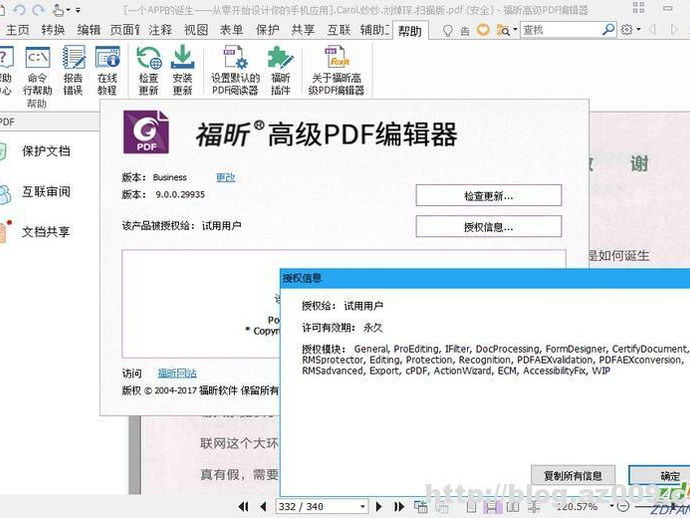Click the 报告错误 report error icon

pyautogui.click(x=73, y=70)
